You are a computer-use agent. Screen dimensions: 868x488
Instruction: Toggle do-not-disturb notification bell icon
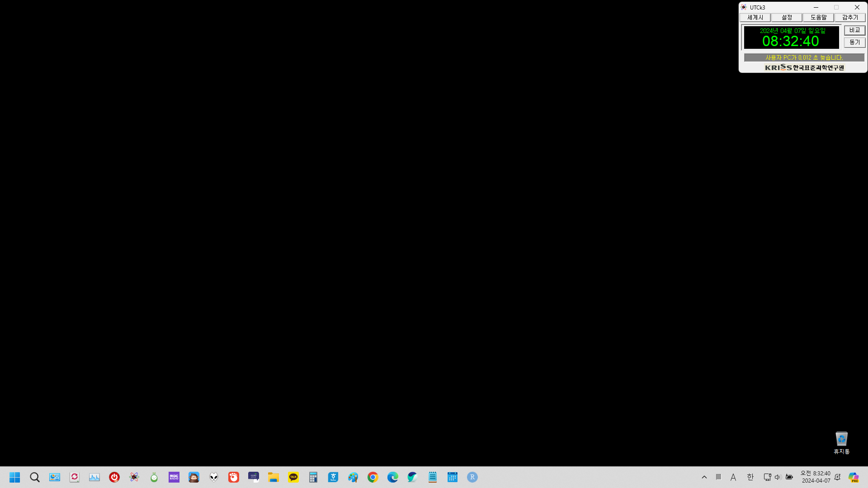point(838,477)
